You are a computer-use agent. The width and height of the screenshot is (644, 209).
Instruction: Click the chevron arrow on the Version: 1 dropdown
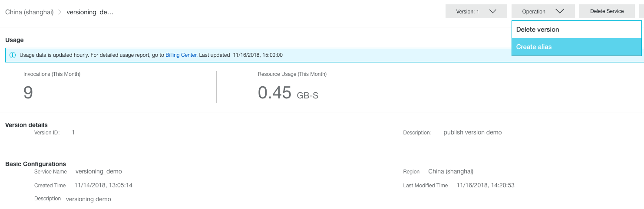pos(492,11)
